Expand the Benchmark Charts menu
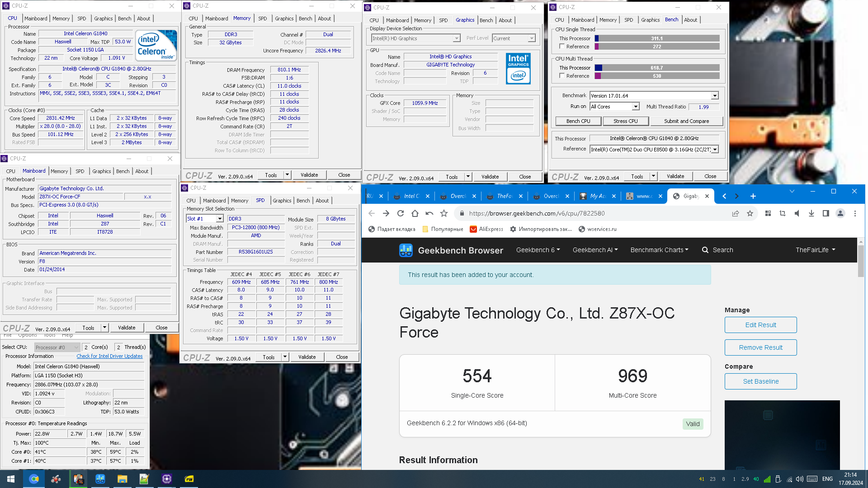This screenshot has height=488, width=868. tap(659, 250)
